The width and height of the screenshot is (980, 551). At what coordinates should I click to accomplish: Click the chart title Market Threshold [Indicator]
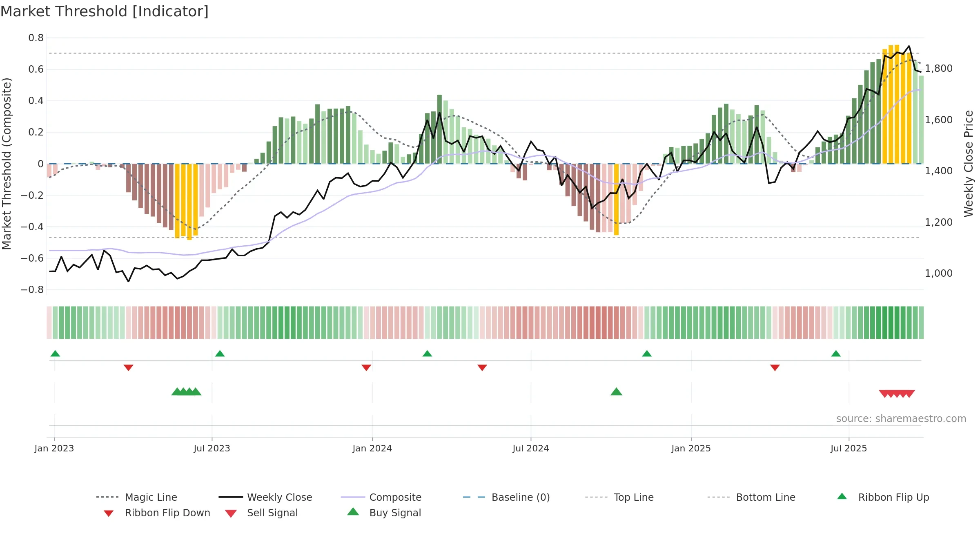coord(105,11)
